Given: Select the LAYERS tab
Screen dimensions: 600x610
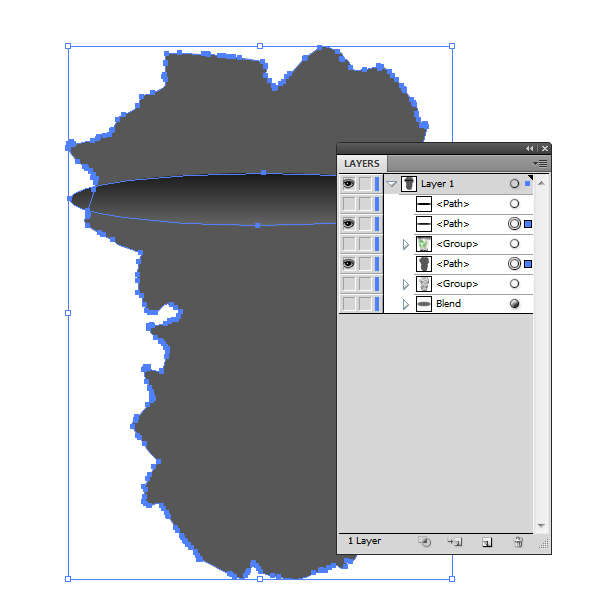Looking at the screenshot, I should coord(362,163).
